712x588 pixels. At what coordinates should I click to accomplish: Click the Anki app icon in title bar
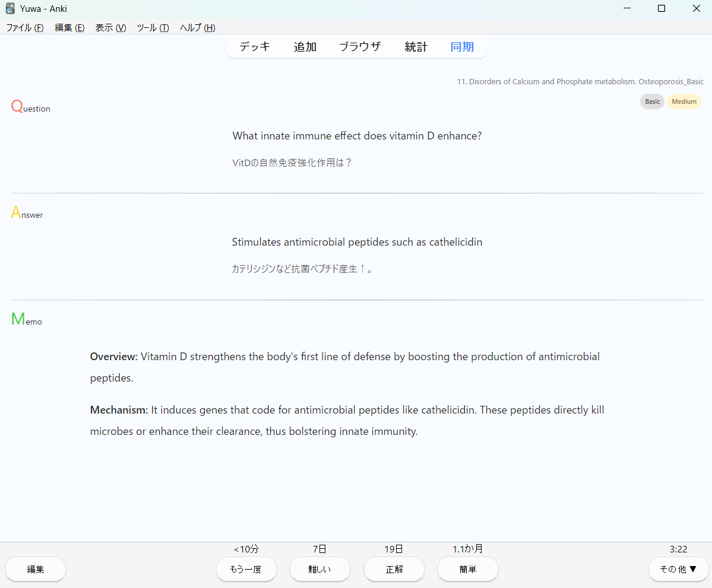pos(10,9)
